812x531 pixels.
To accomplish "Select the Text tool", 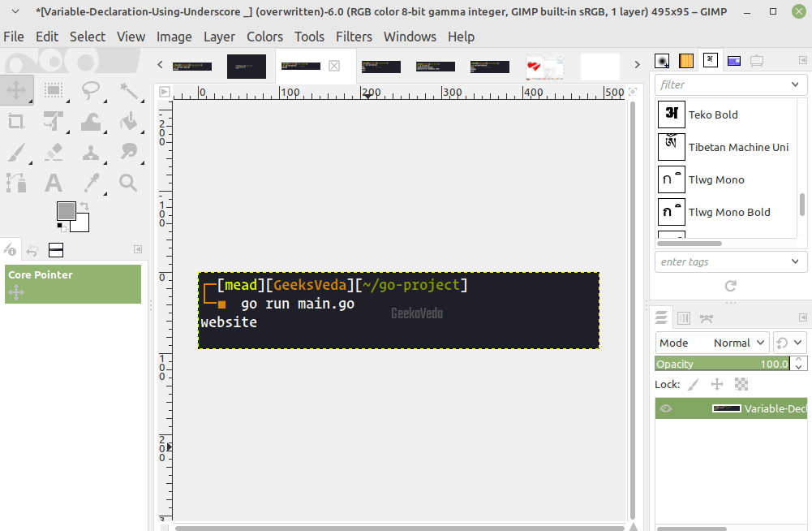I will tap(54, 183).
